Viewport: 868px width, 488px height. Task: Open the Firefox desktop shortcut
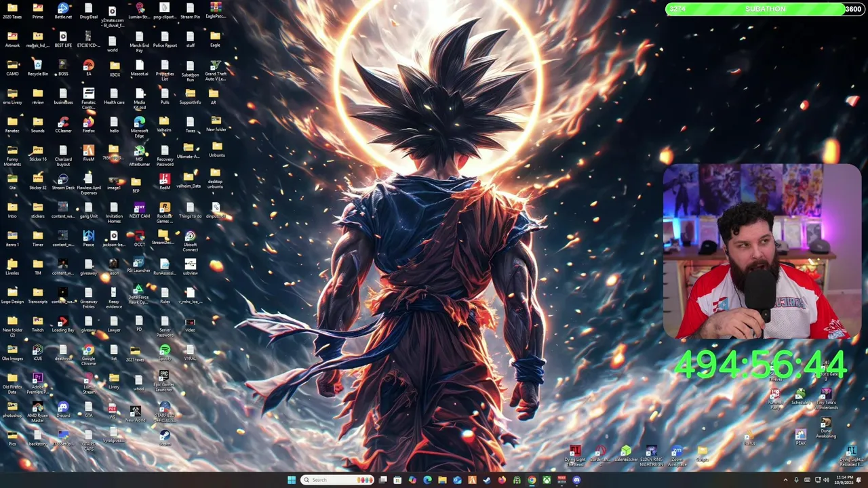coord(89,125)
